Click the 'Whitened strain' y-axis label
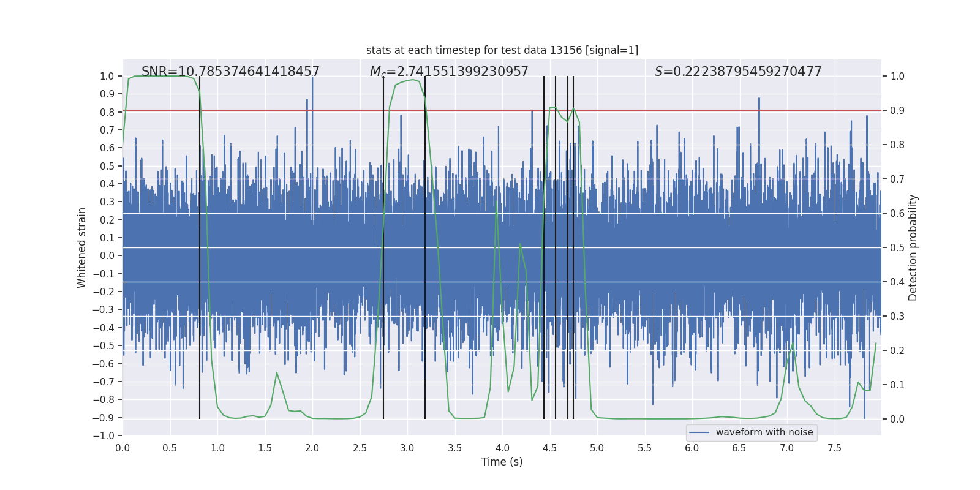Image resolution: width=980 pixels, height=490 pixels. 81,247
